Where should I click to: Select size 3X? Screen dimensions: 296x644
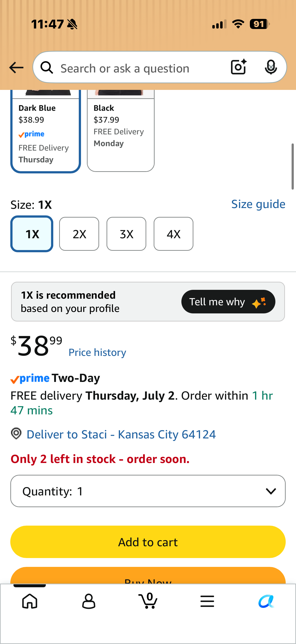[126, 234]
